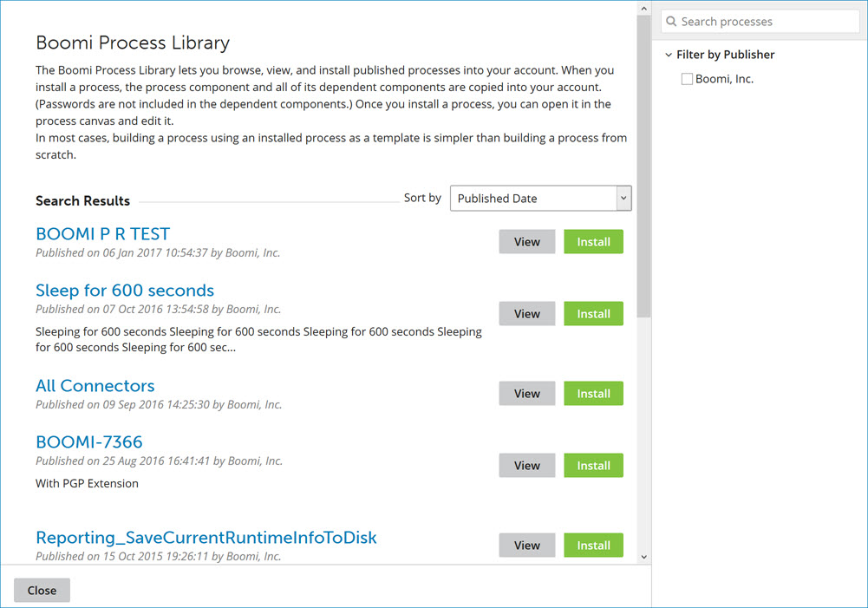Install the All Connectors process
Image resolution: width=868 pixels, height=608 pixels.
pyautogui.click(x=593, y=393)
